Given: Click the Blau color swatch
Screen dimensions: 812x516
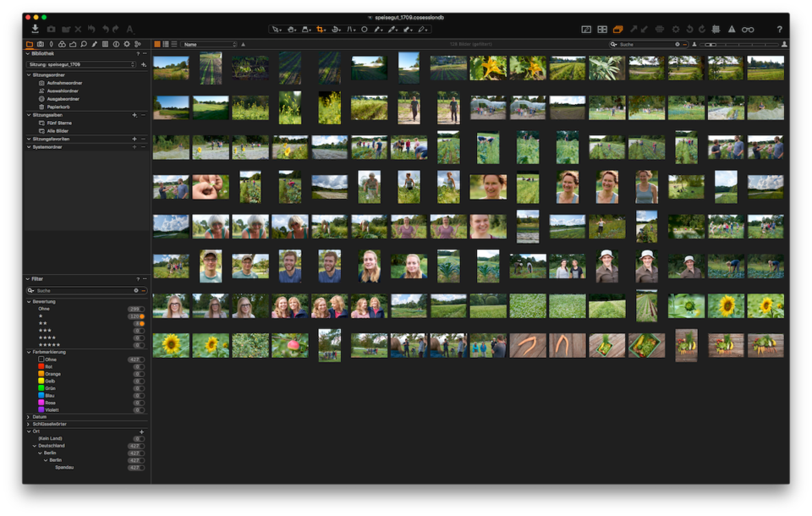Looking at the screenshot, I should (x=41, y=396).
